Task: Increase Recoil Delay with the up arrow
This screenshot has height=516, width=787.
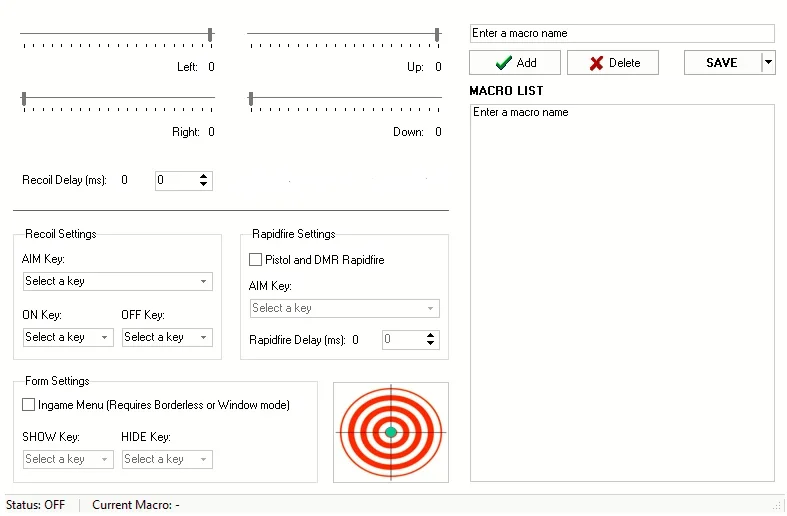Action: point(203,177)
